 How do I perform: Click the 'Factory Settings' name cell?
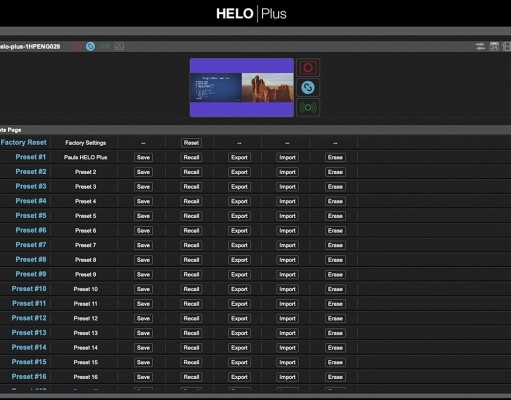pos(86,143)
